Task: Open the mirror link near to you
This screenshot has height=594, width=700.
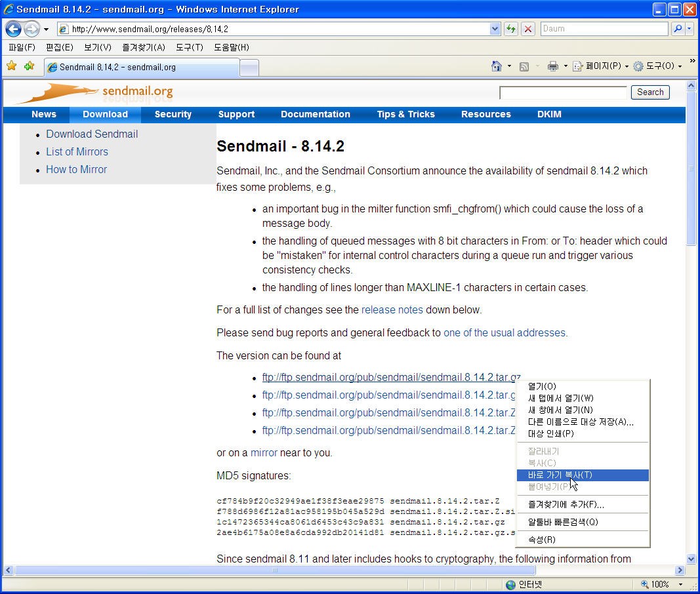Action: [x=264, y=452]
